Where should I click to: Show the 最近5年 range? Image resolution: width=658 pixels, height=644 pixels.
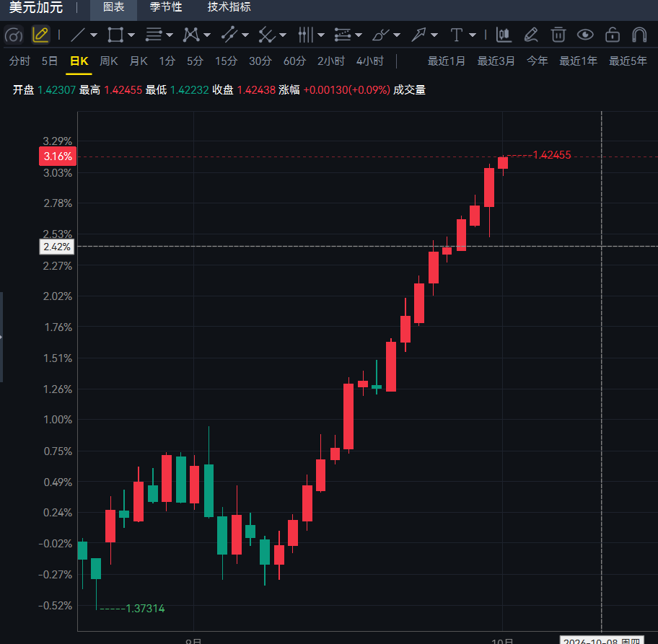tap(628, 61)
